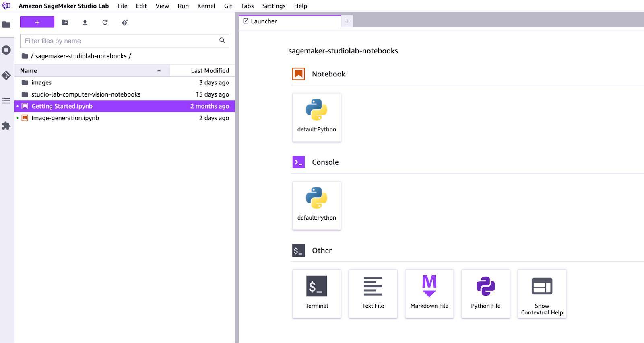This screenshot has height=343, width=644.
Task: Open the Running Terminals and Kernels sidebar icon
Action: (6, 50)
